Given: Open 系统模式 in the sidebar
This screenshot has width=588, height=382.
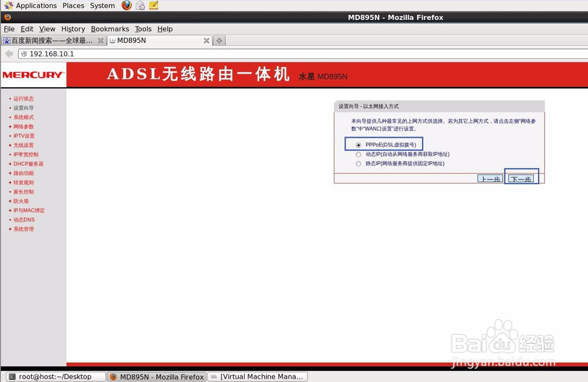Looking at the screenshot, I should click(24, 118).
